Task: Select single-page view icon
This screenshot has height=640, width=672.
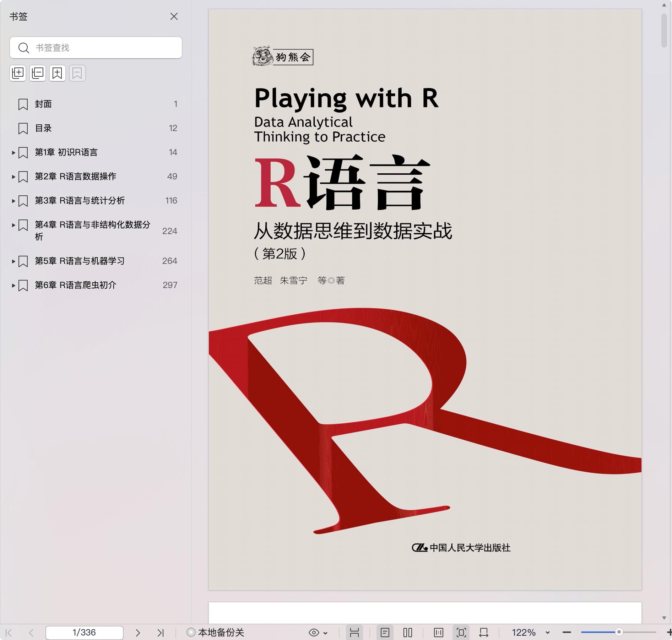Action: coord(385,633)
